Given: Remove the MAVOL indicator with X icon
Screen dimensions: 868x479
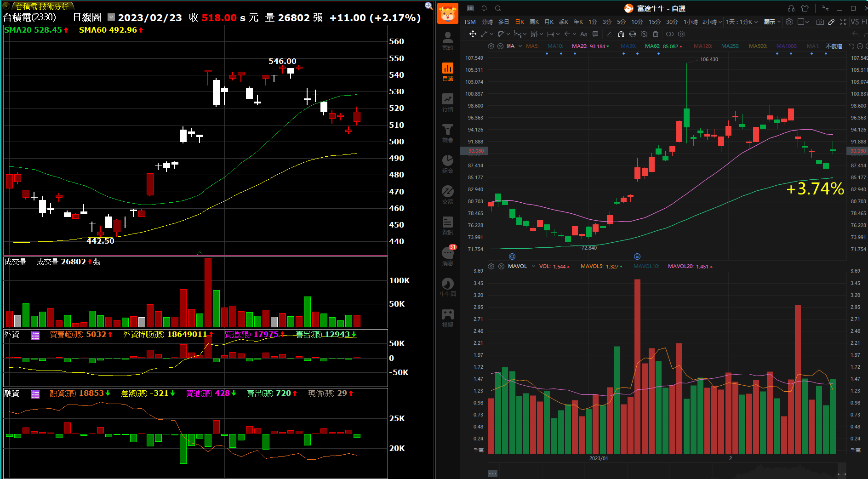Looking at the screenshot, I should click(x=501, y=266).
